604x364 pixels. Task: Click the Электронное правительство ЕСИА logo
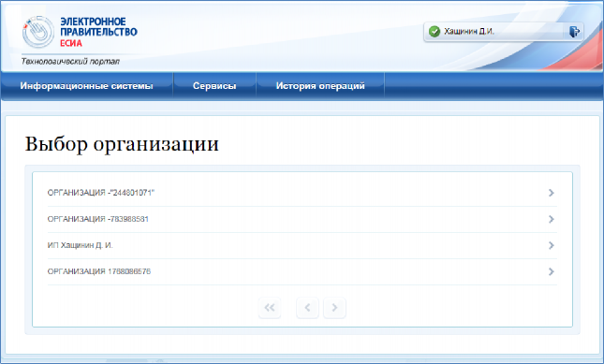tap(80, 32)
